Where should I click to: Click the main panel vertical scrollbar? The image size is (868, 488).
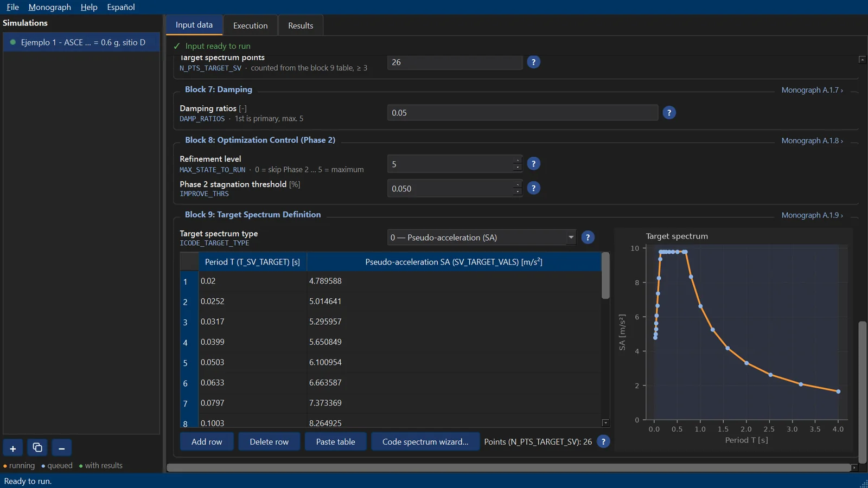coord(862,391)
